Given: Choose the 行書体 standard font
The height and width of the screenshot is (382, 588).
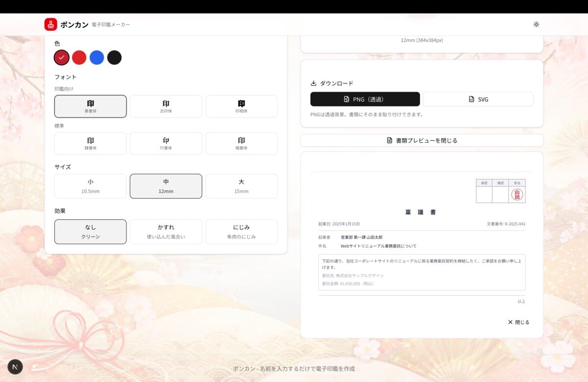Looking at the screenshot, I should pyautogui.click(x=166, y=143).
